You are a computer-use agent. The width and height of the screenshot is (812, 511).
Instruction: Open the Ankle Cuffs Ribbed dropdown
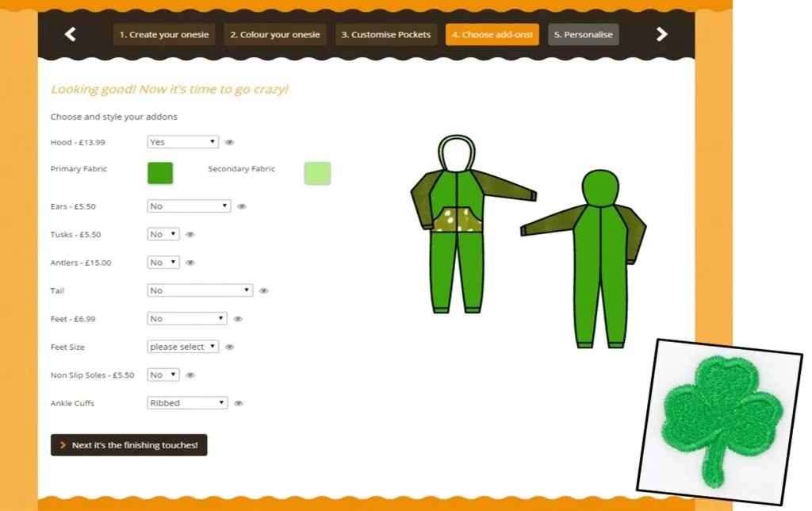pyautogui.click(x=187, y=403)
